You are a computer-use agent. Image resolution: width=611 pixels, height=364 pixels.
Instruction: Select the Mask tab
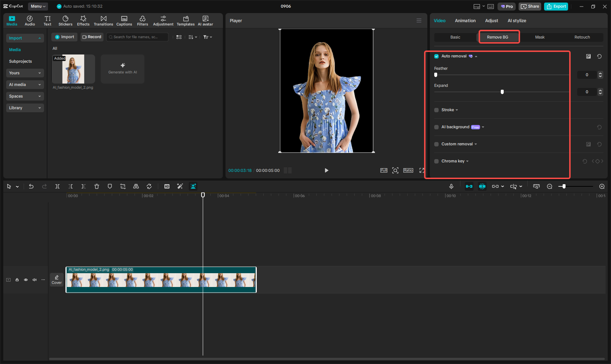pyautogui.click(x=540, y=37)
